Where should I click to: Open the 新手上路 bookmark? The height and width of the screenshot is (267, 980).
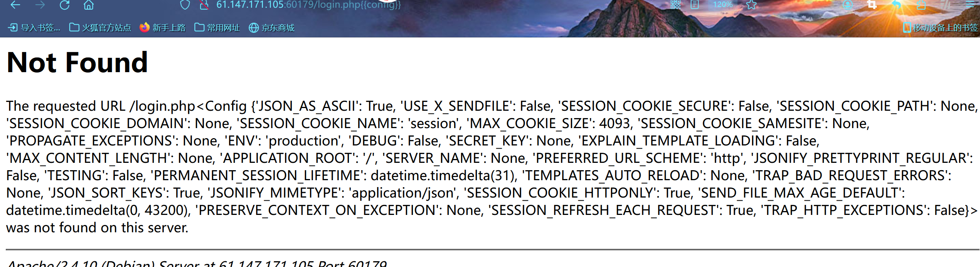click(x=162, y=28)
